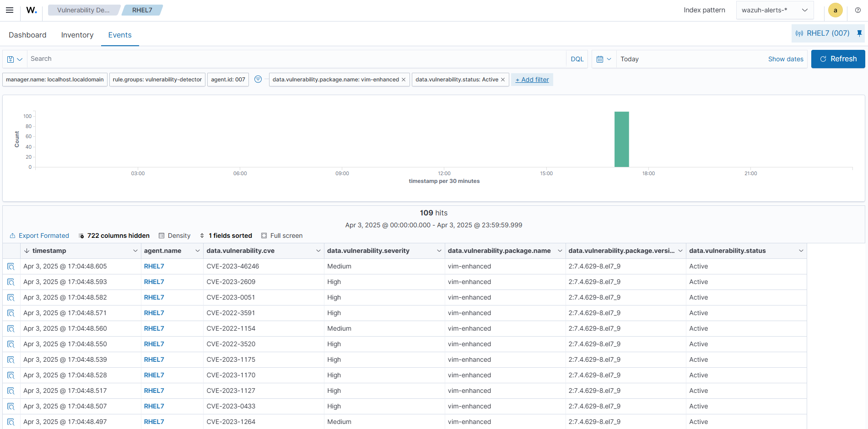Remove the status Active filter
Viewport: 868px width, 429px height.
[x=503, y=80]
